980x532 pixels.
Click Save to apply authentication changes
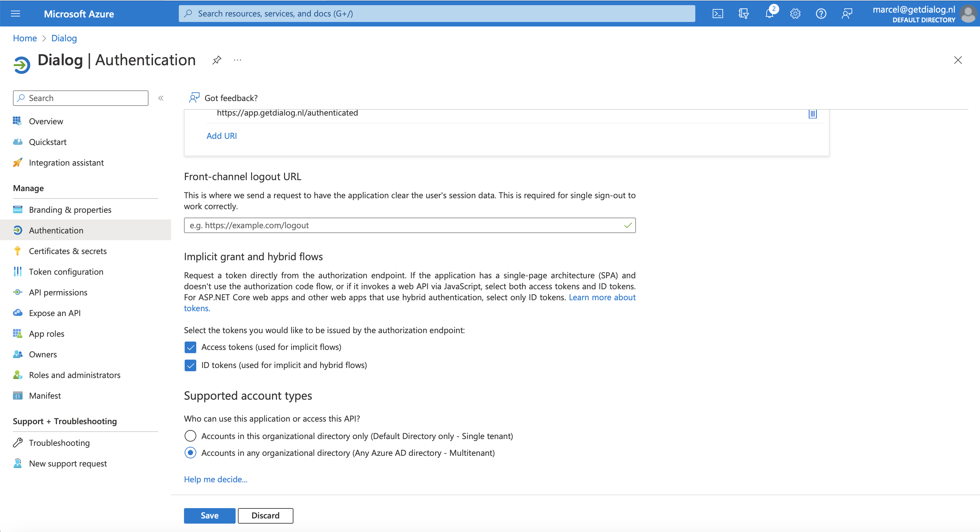(209, 515)
